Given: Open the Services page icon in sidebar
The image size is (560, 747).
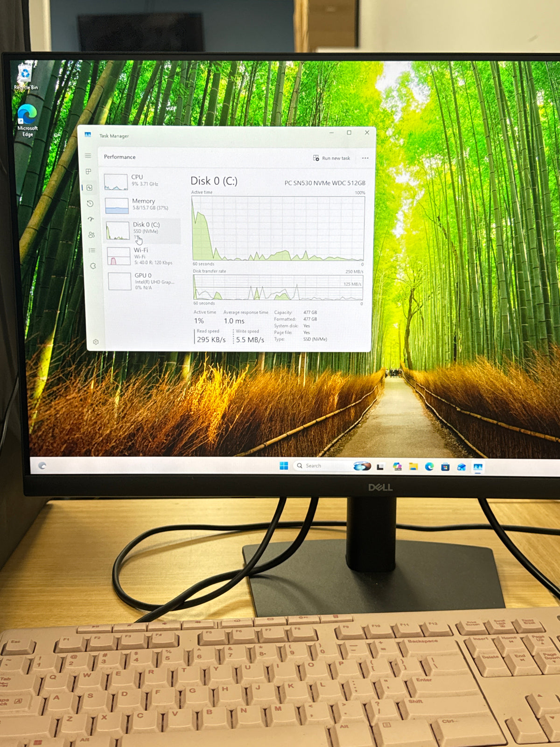Looking at the screenshot, I should [93, 266].
